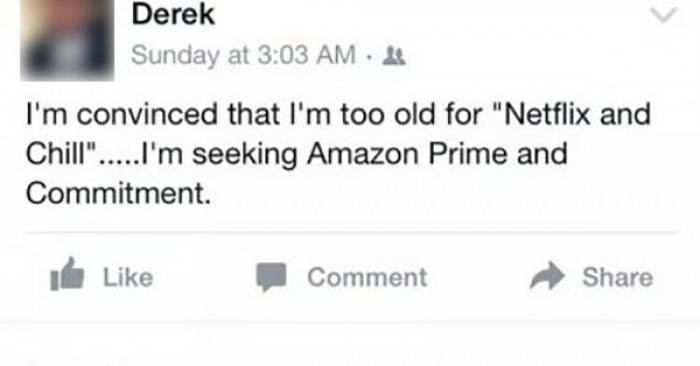The width and height of the screenshot is (700, 366).
Task: Click the phrase Amazon Prime in the post
Action: click(x=408, y=154)
